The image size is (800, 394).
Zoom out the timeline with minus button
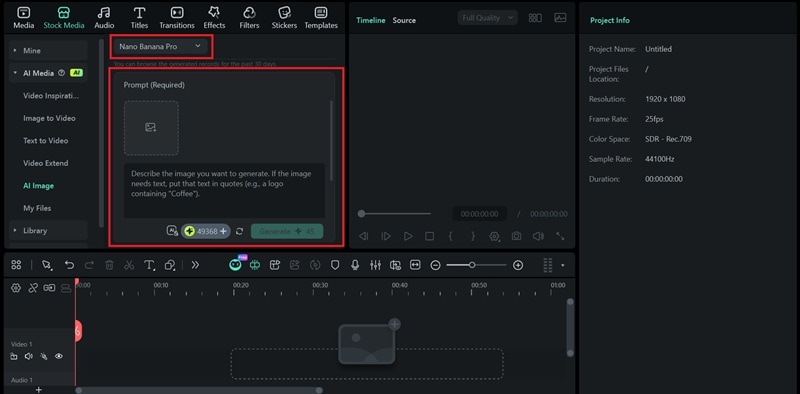[x=435, y=265]
